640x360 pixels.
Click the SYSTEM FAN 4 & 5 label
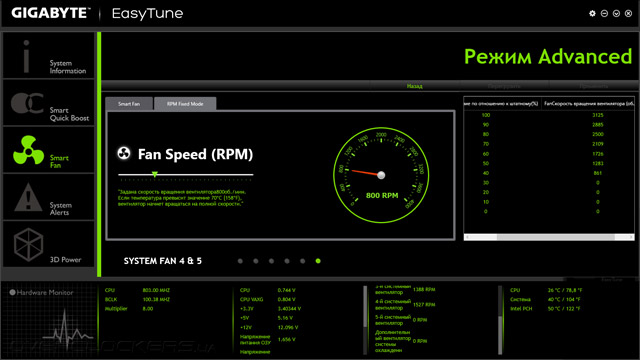(162, 261)
